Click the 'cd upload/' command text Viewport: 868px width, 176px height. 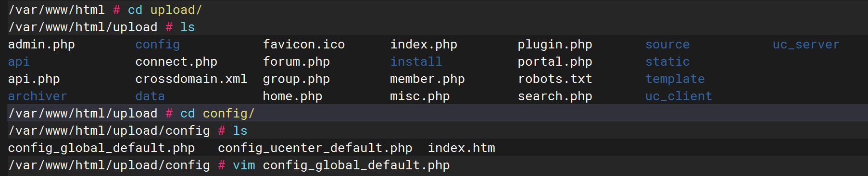click(x=165, y=10)
